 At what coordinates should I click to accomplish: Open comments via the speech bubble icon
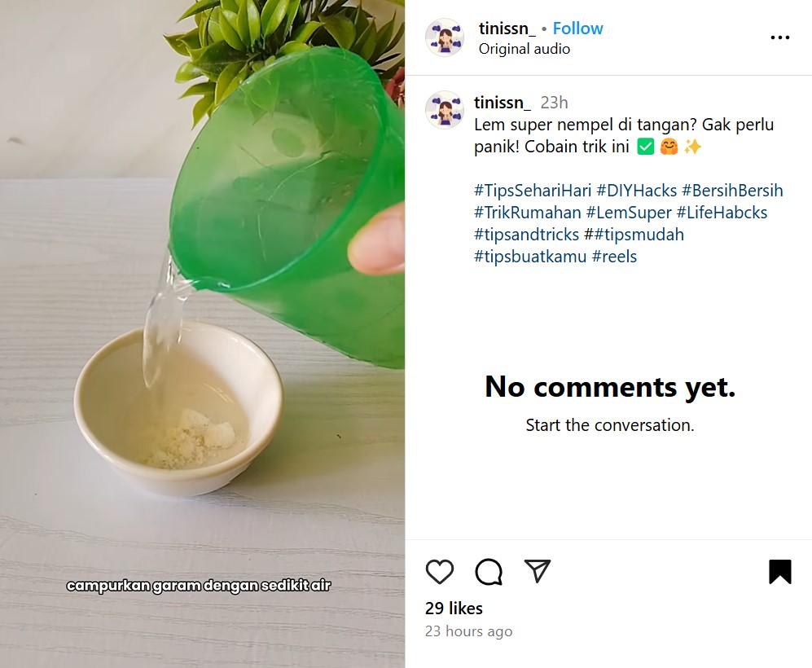click(488, 572)
